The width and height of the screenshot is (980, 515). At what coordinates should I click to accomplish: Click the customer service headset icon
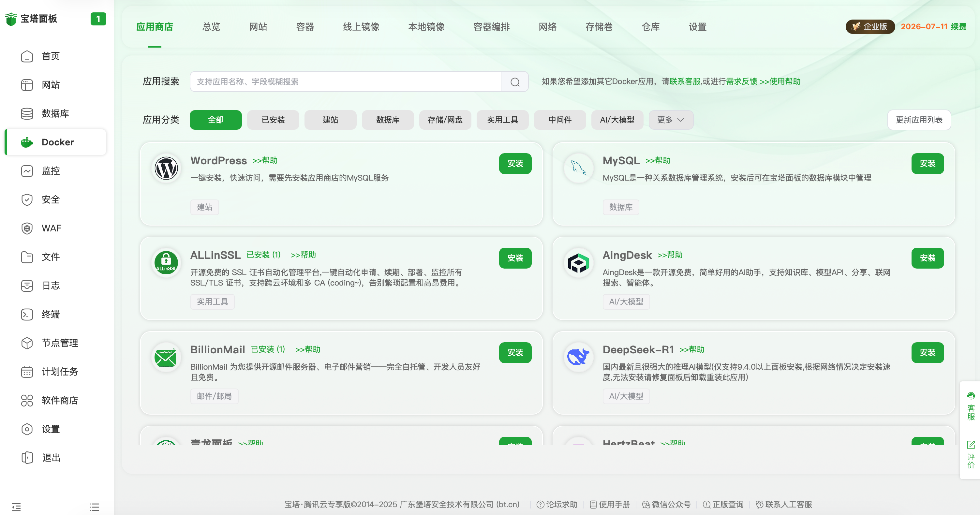(971, 396)
